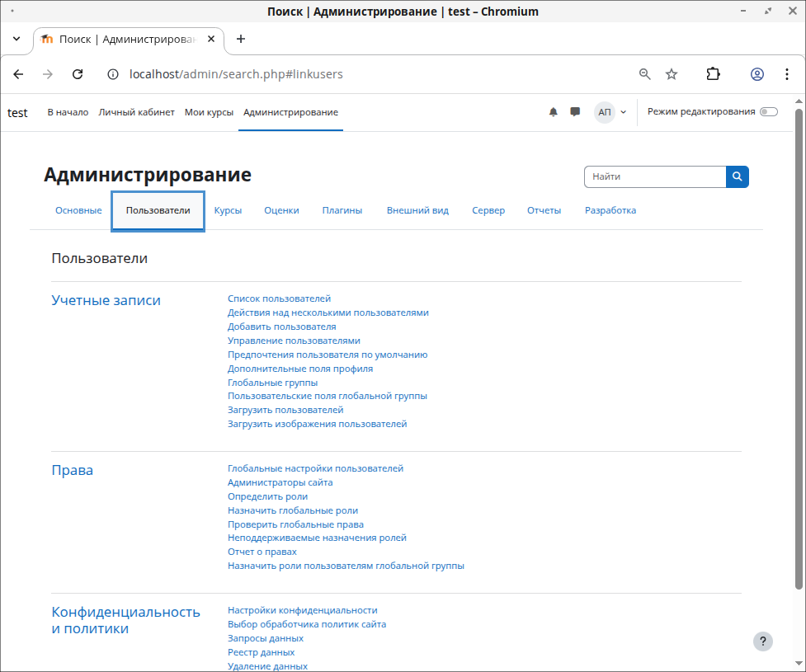Open browser extensions puzzle icon

click(x=713, y=74)
